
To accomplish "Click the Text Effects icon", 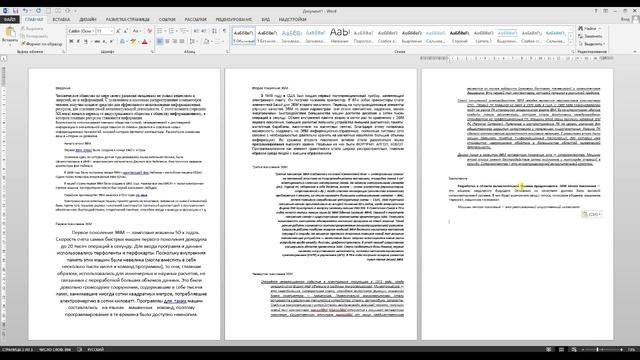I will 122,42.
